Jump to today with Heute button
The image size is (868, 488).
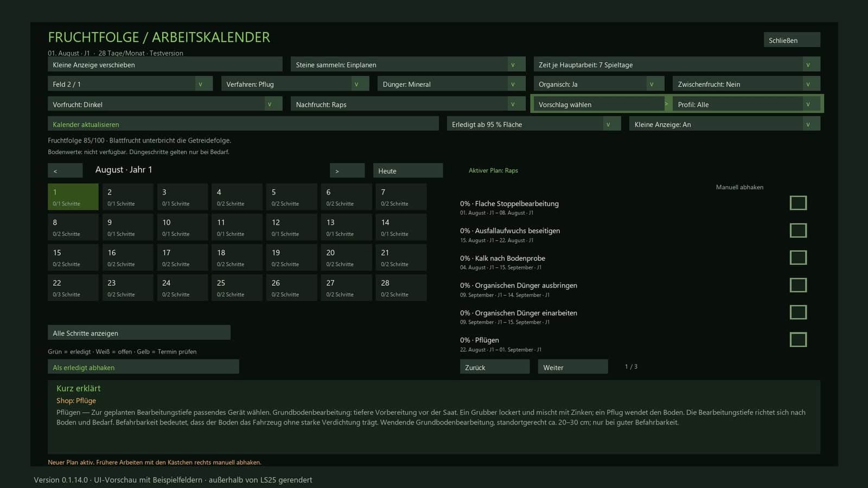point(408,171)
